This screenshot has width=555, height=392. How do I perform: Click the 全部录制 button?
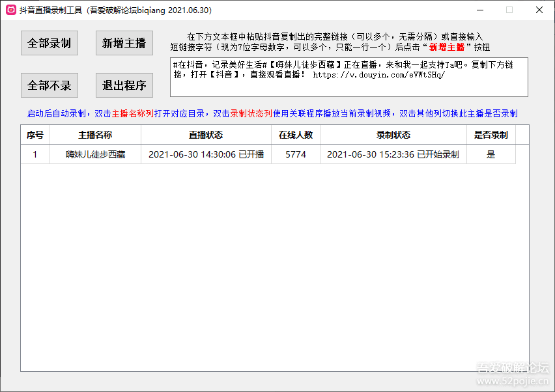50,43
